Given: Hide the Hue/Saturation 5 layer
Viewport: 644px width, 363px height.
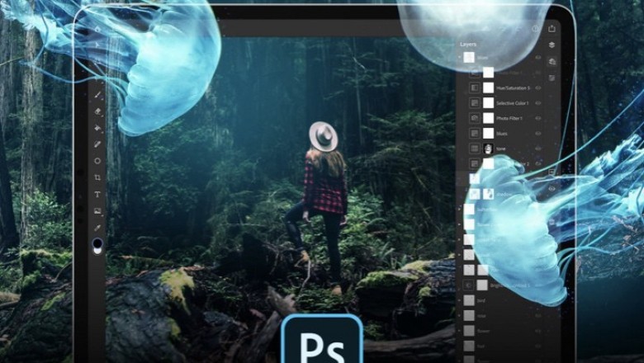Looking at the screenshot, I should pos(537,87).
